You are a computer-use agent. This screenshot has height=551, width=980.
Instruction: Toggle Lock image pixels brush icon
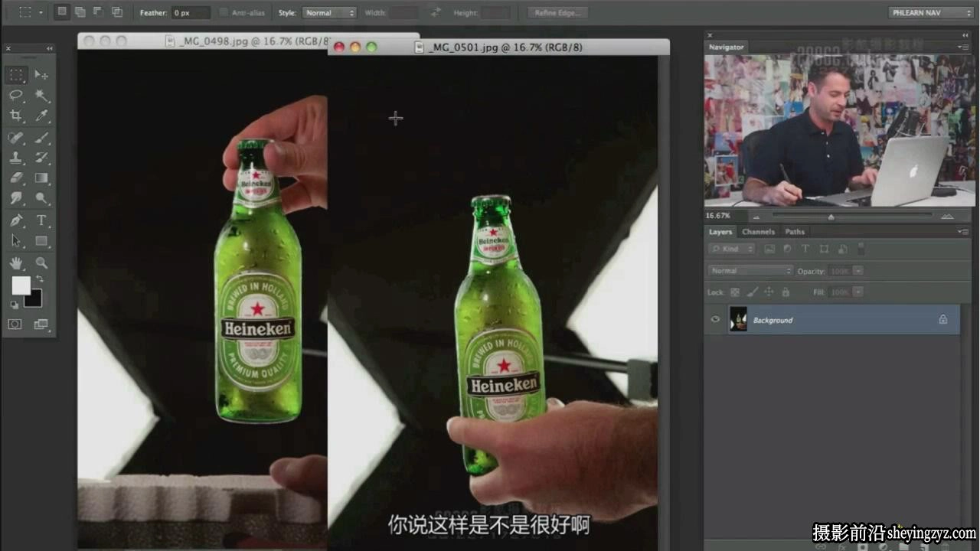(x=752, y=292)
